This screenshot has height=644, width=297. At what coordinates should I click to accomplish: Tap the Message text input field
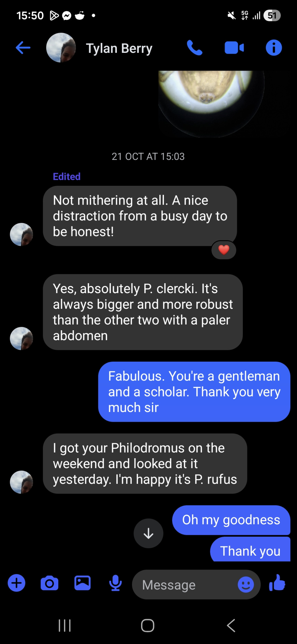[x=186, y=585]
